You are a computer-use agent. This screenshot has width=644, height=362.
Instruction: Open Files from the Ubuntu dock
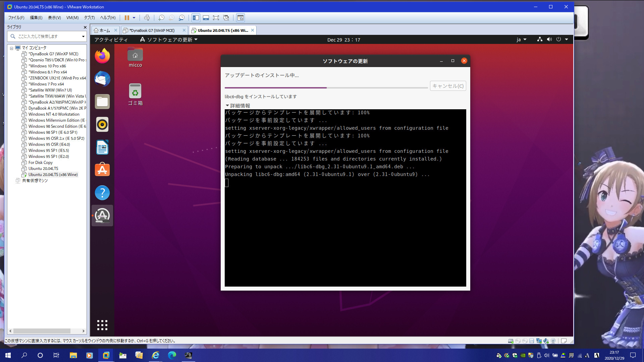102,102
